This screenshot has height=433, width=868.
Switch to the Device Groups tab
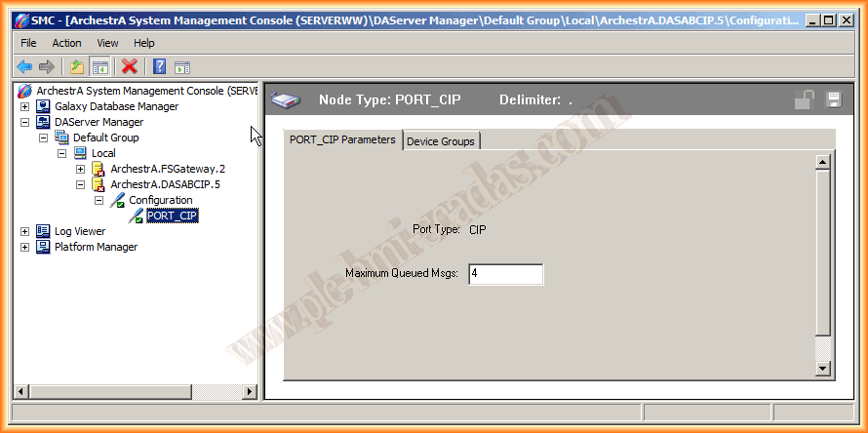click(x=441, y=141)
